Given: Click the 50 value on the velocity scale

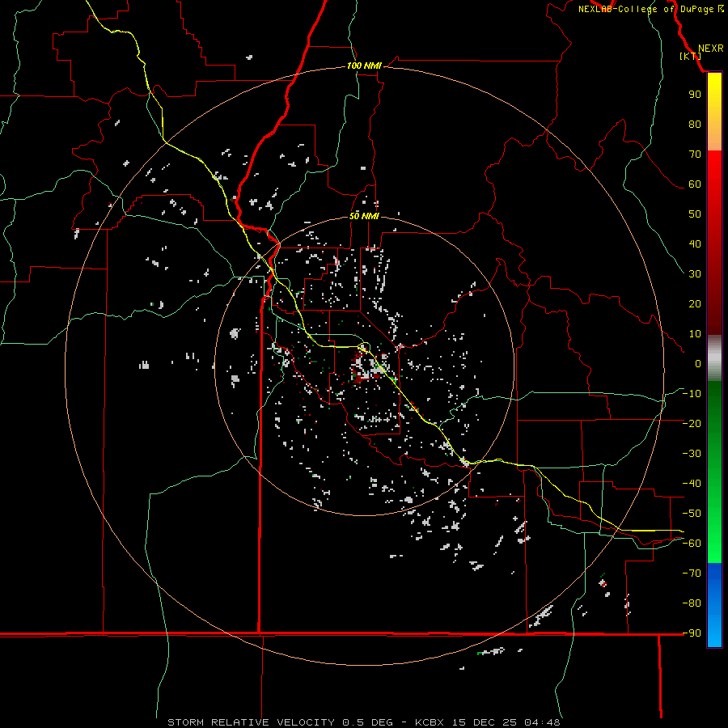Looking at the screenshot, I should [695, 214].
